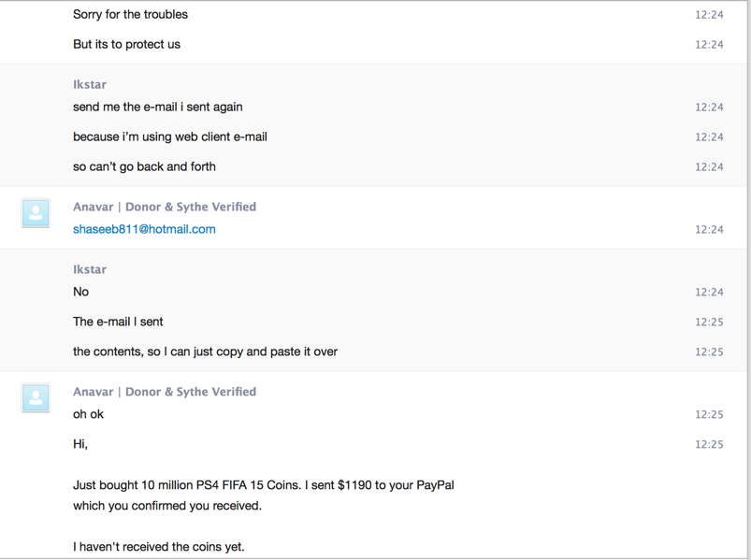Image resolution: width=751 pixels, height=560 pixels.
Task: Select the Anavar sender name above "oh ok"
Action: [x=165, y=392]
